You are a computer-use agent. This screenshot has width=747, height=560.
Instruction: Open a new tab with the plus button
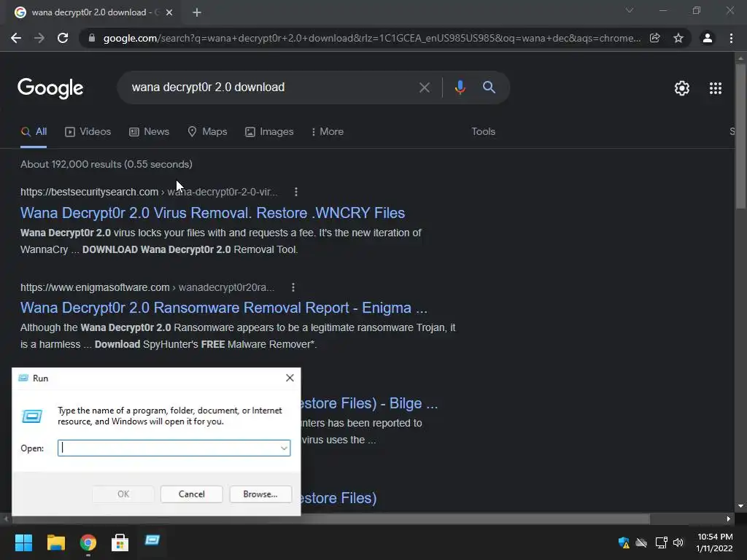[197, 12]
